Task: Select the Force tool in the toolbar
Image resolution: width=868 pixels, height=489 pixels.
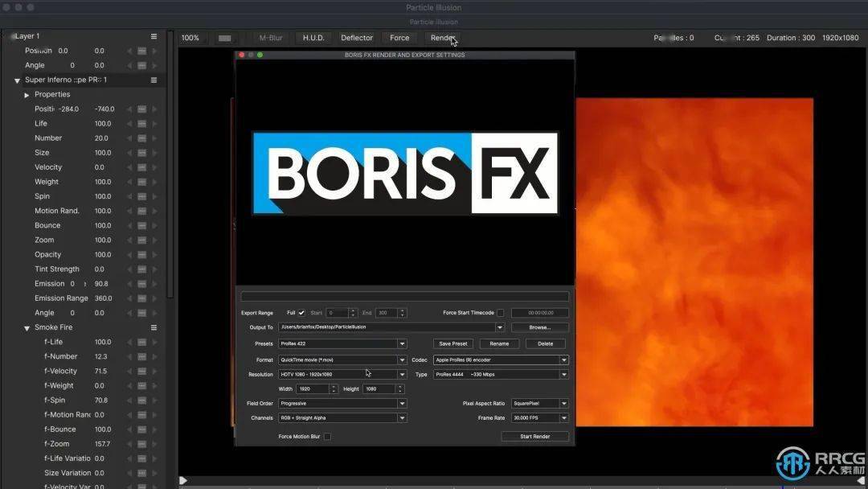Action: point(399,37)
